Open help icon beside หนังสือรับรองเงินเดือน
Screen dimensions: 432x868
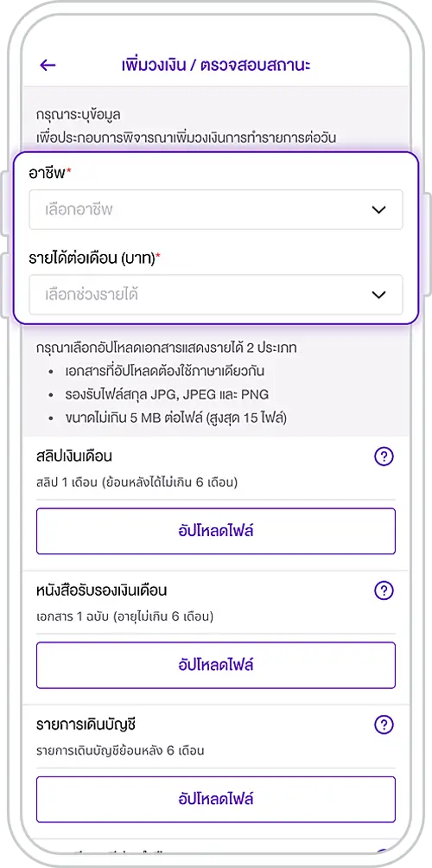[384, 591]
